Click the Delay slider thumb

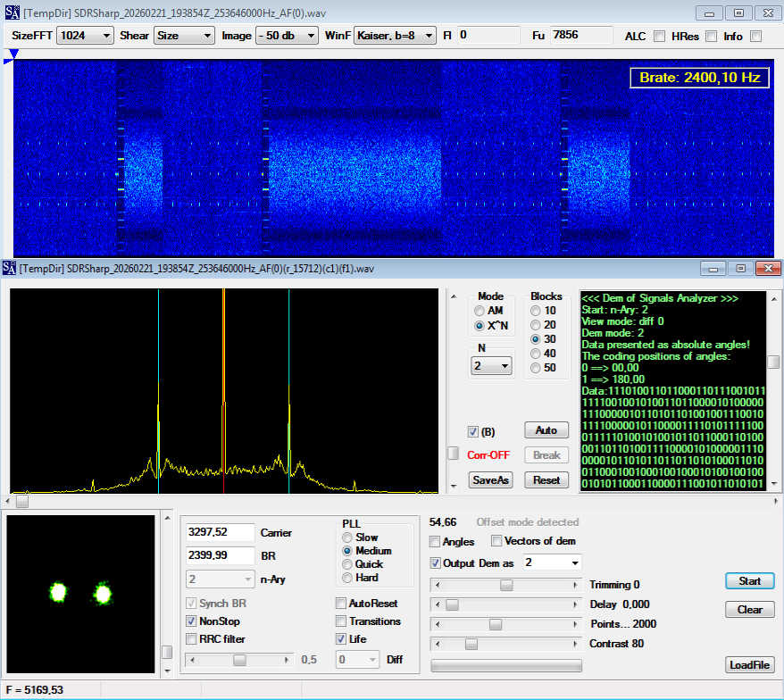(452, 605)
